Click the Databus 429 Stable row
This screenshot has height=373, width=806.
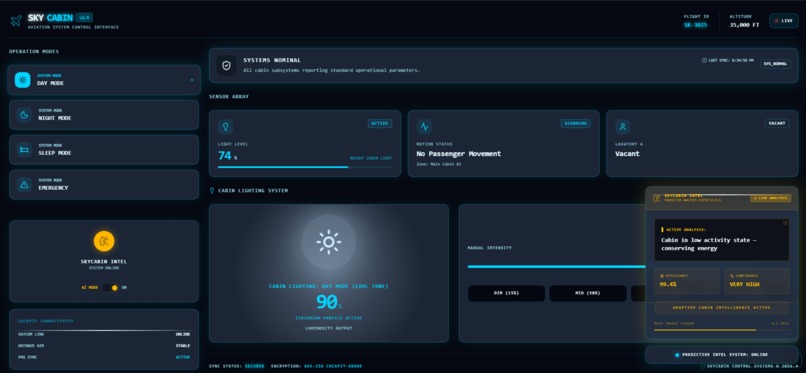click(x=104, y=346)
